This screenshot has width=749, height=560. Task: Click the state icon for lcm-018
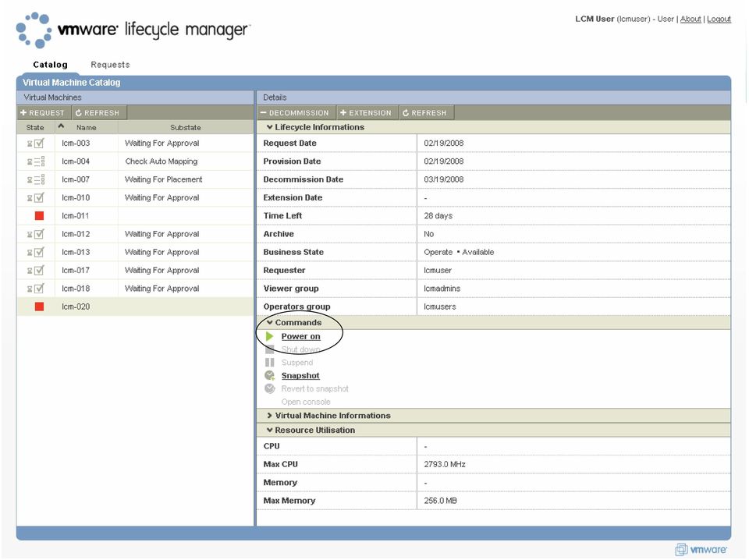point(36,289)
